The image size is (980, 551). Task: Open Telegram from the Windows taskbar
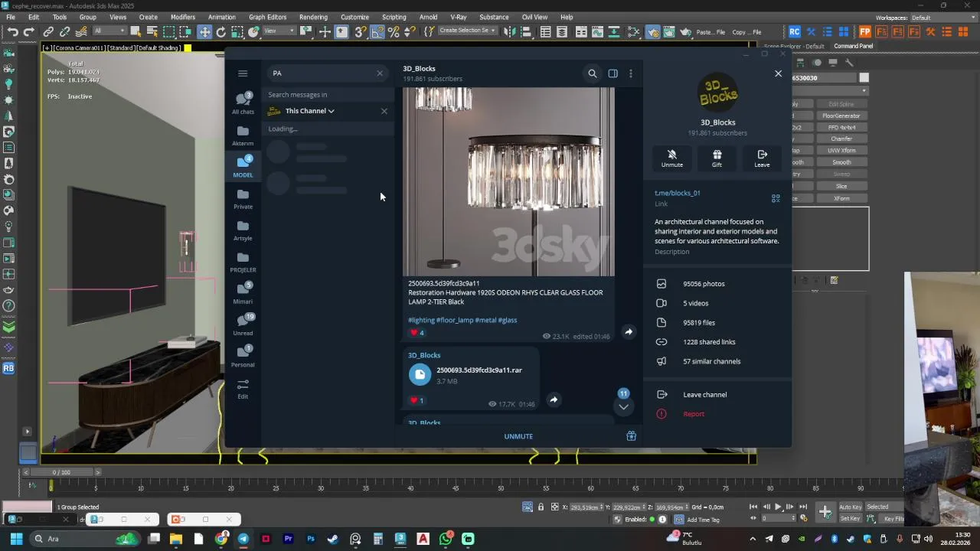pos(243,539)
